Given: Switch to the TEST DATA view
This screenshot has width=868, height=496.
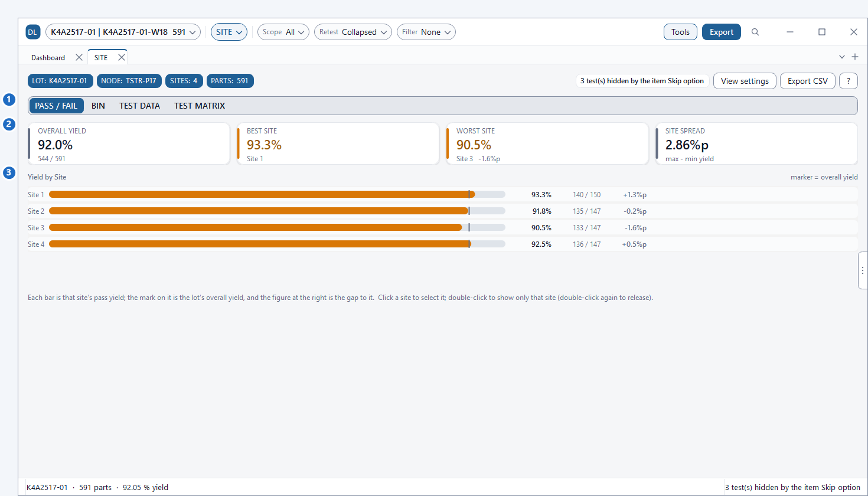Looking at the screenshot, I should (139, 106).
